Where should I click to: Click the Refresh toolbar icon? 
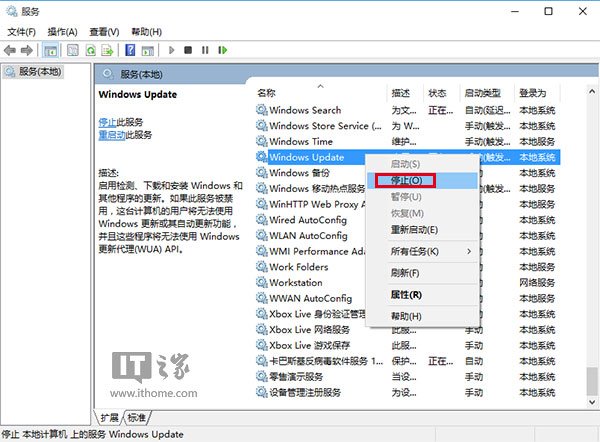[x=91, y=49]
